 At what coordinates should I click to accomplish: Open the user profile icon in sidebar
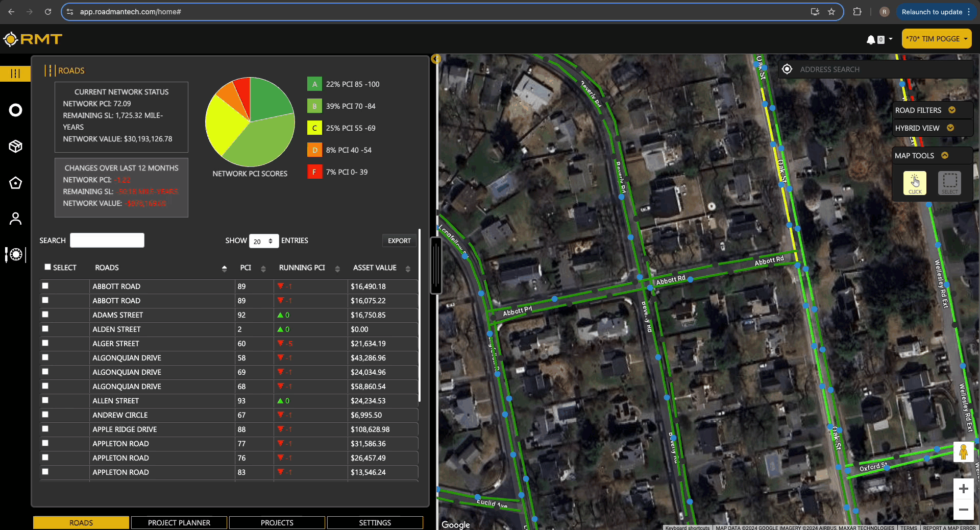15,219
